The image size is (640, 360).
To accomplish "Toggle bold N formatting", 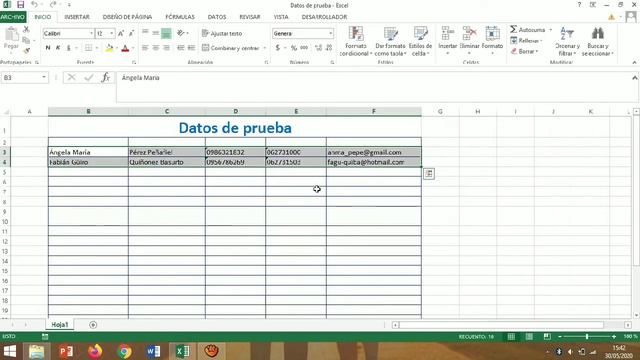I will (48, 48).
